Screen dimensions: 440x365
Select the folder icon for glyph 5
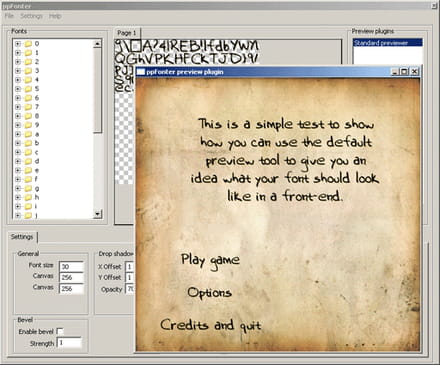28,89
